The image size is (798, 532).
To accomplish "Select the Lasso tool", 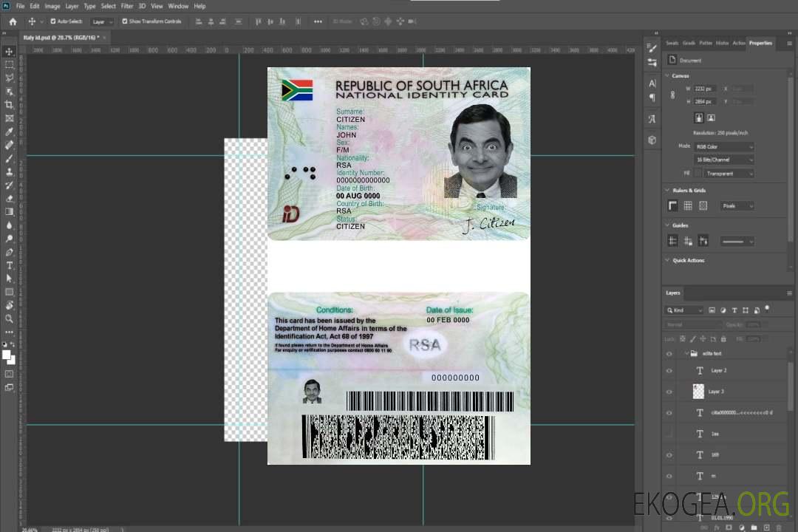I will [x=9, y=78].
